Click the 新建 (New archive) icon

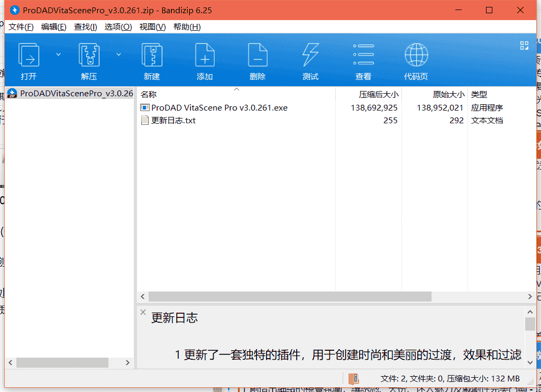point(152,55)
